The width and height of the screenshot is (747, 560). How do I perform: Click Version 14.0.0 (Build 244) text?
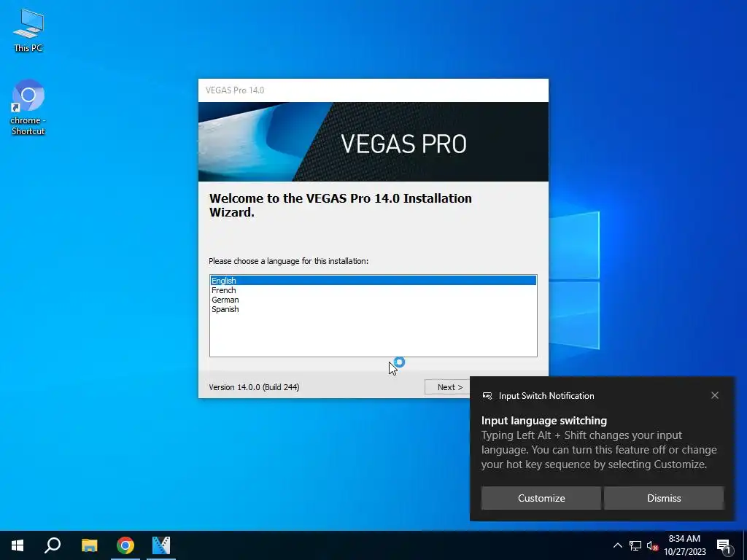click(254, 387)
